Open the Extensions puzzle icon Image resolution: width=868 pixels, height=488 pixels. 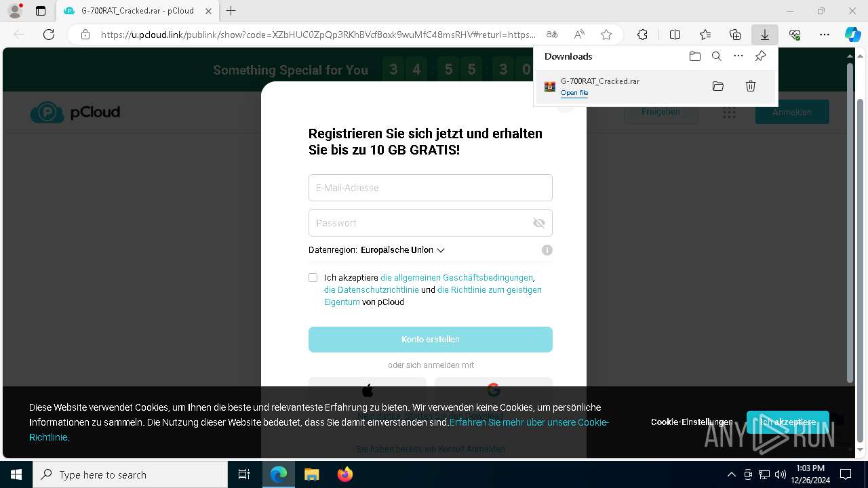642,35
